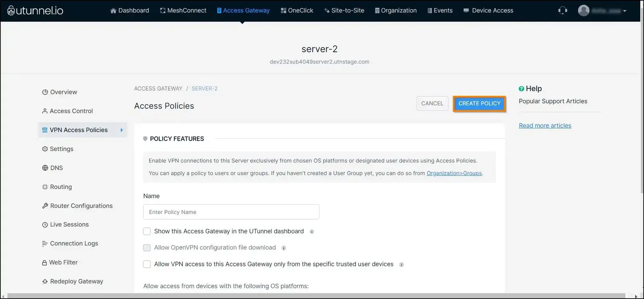Screen dimensions: 644x299
Task: Click the dev232sub4049server2.utnstage.com hostname
Action: (x=320, y=62)
